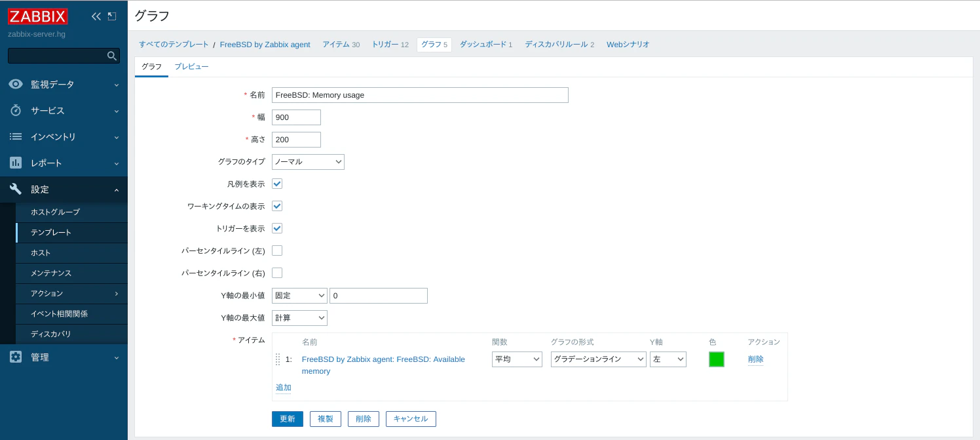Open the アイテム 30 tab
The height and width of the screenshot is (440, 980).
click(341, 45)
